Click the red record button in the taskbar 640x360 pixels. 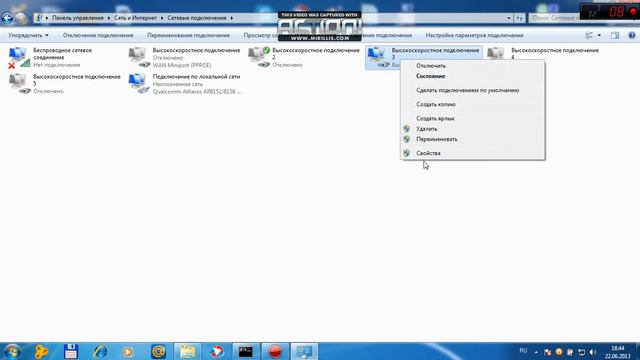(x=275, y=351)
